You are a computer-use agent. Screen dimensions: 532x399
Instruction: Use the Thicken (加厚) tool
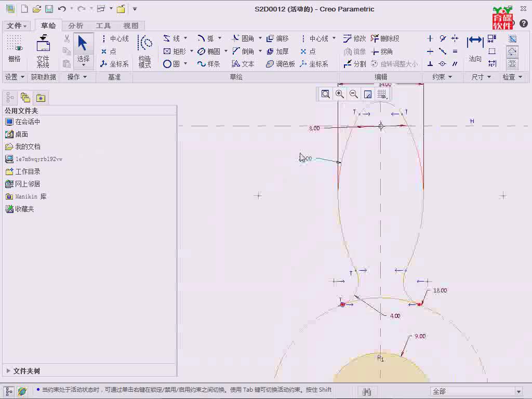(x=277, y=51)
